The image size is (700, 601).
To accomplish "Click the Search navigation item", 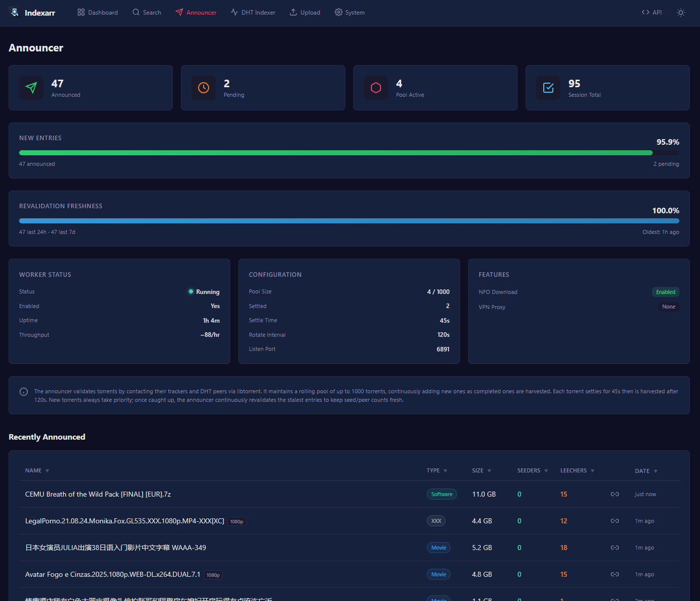I will click(147, 13).
